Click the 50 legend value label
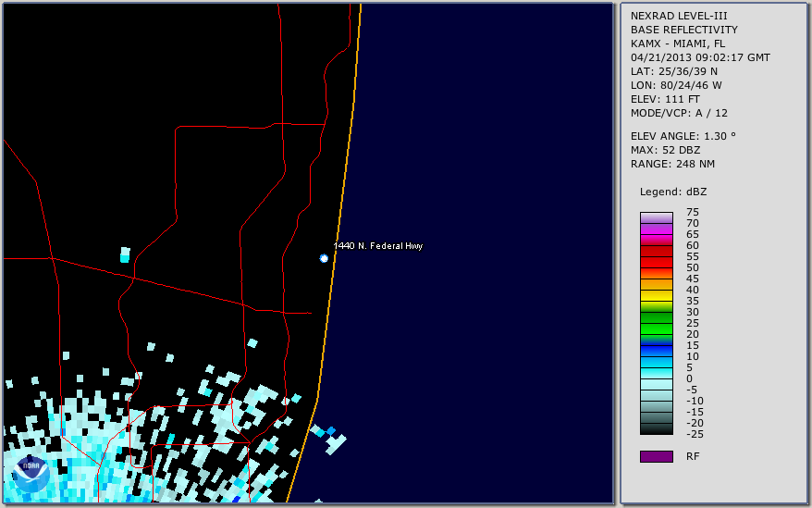Viewport: 812px width, 508px height. click(693, 267)
